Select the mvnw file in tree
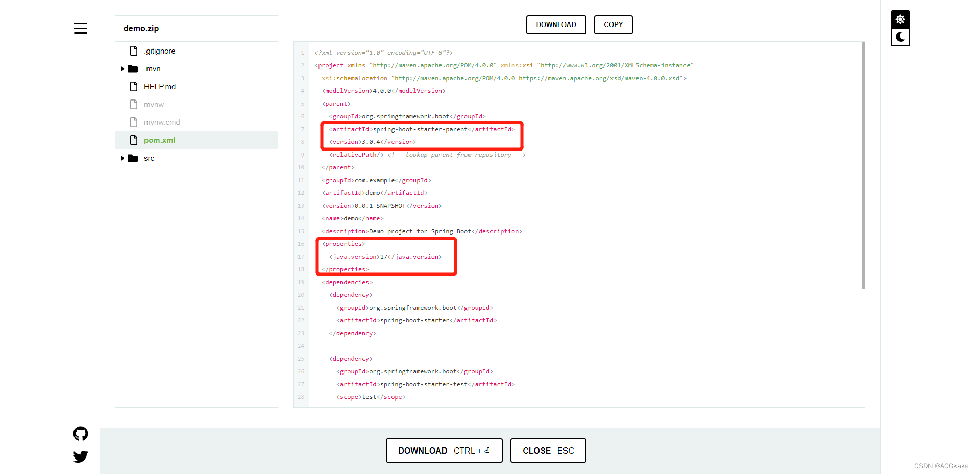 click(154, 104)
